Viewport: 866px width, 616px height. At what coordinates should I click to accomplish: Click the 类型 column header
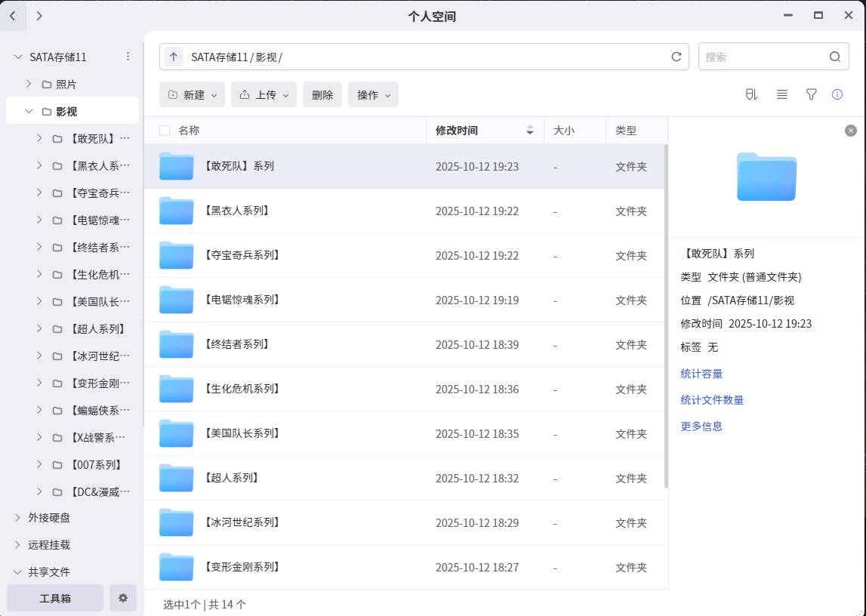tap(625, 131)
